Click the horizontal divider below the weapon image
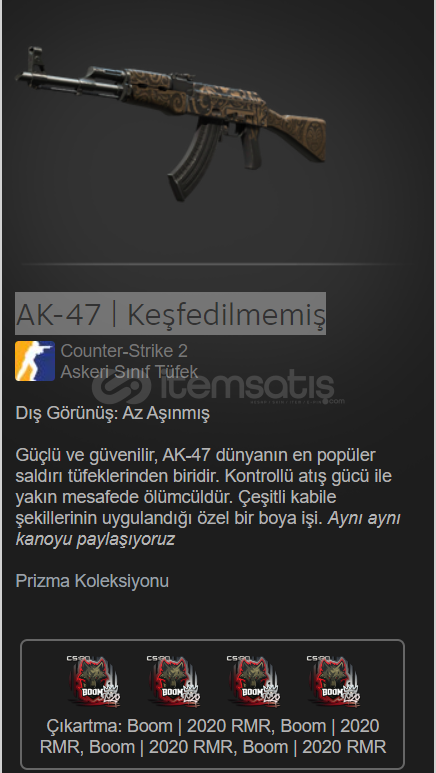 tap(213, 265)
